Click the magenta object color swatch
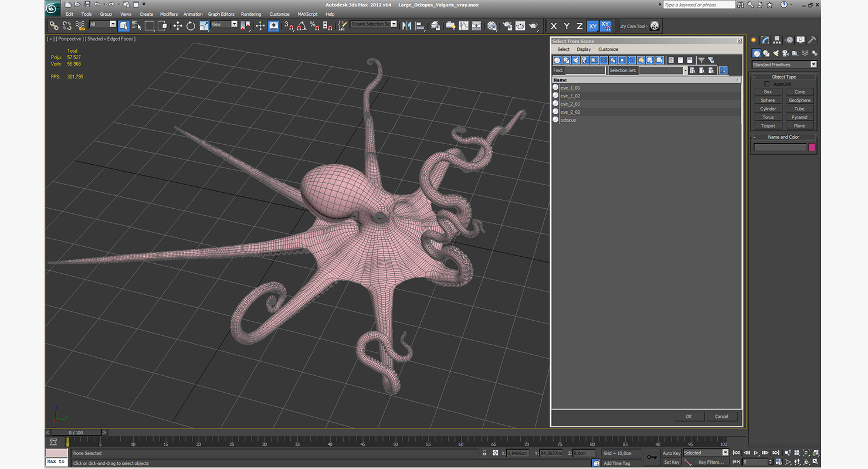Viewport: 868px width, 469px height. click(812, 147)
